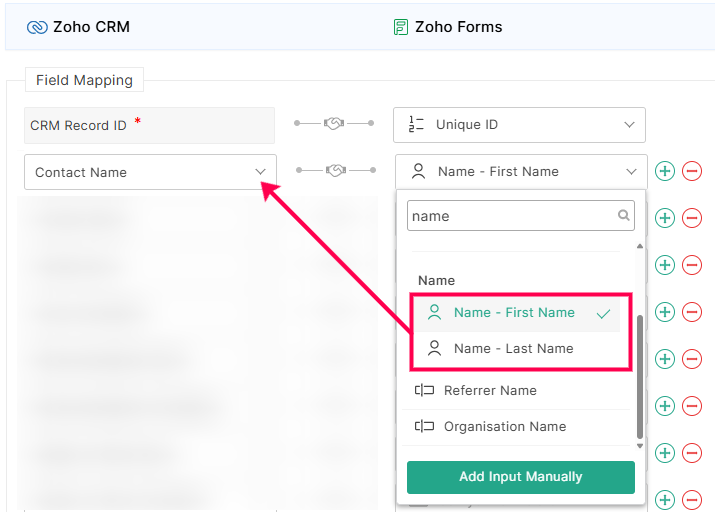
Task: Click the green plus icon beside Name - First Name
Action: 665,171
